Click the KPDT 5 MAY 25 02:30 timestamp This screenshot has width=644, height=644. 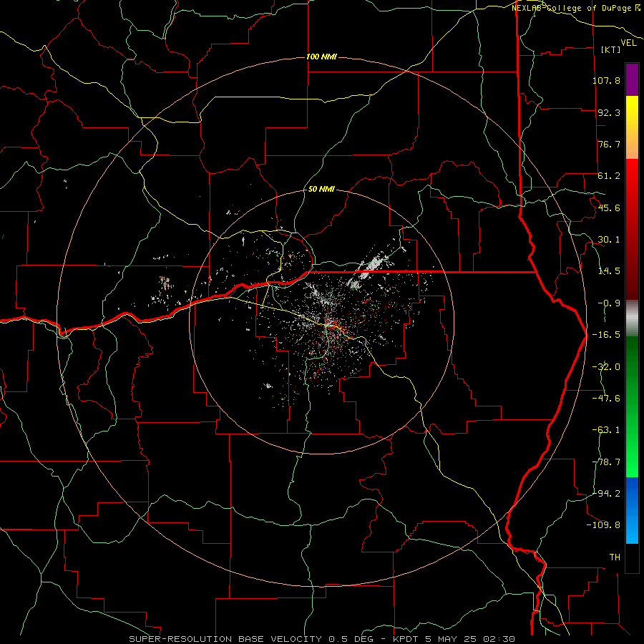click(454, 639)
